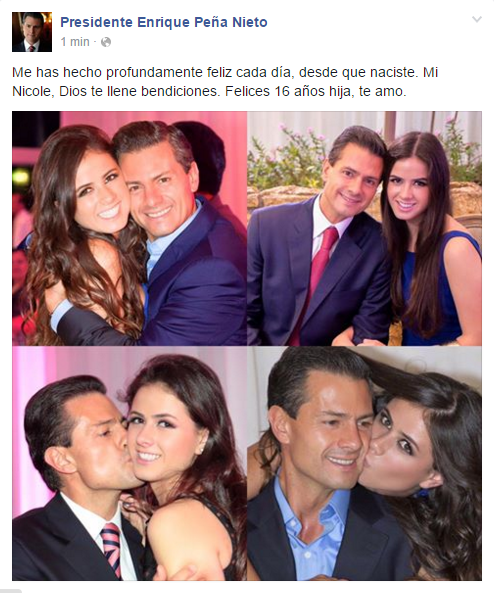Open the '1 min' post timestamp
494x593 pixels.
coord(75,42)
